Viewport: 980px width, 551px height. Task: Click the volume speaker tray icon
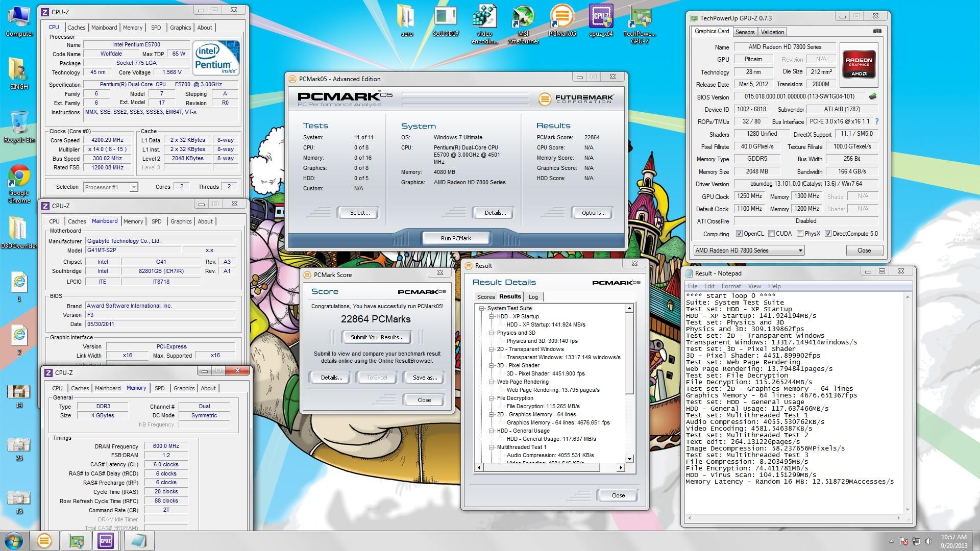coord(928,541)
